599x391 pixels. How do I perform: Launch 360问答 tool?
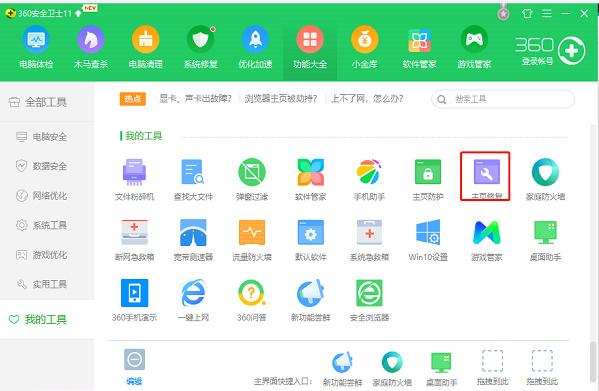tap(252, 300)
